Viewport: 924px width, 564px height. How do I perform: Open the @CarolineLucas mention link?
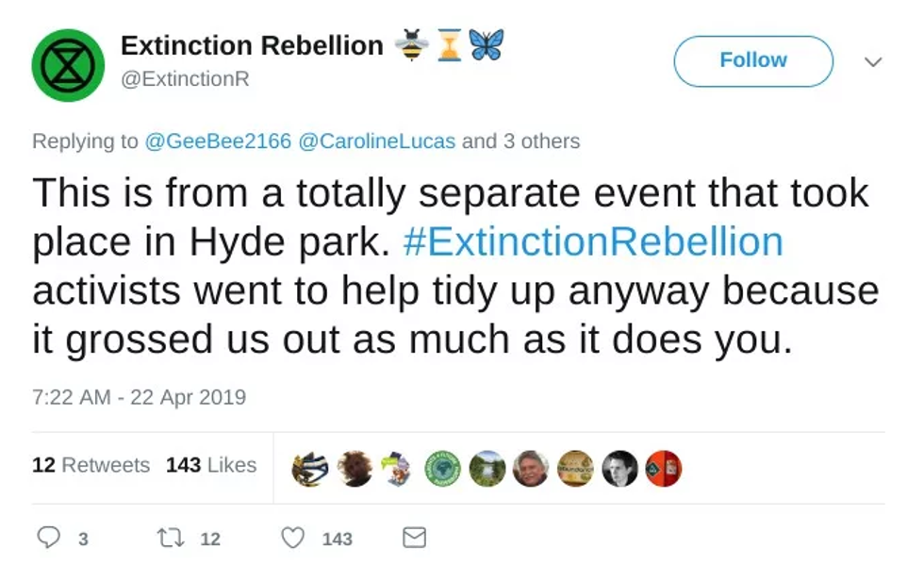[x=376, y=141]
